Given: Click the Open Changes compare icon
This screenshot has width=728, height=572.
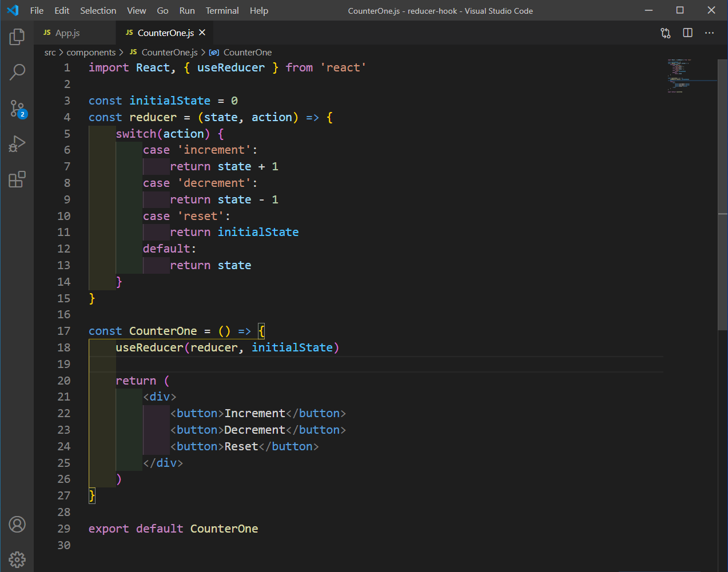Looking at the screenshot, I should point(666,33).
